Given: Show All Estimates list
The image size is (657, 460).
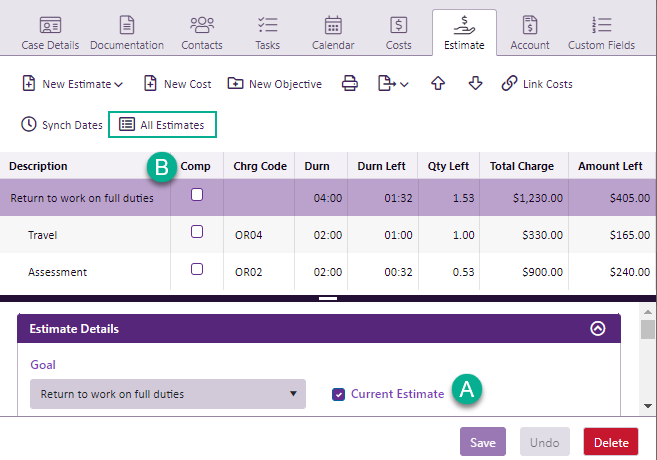Looking at the screenshot, I should pos(162,125).
